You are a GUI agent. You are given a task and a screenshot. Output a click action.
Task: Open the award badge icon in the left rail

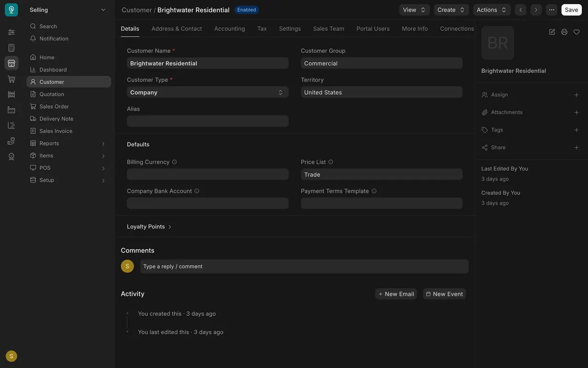tap(11, 156)
